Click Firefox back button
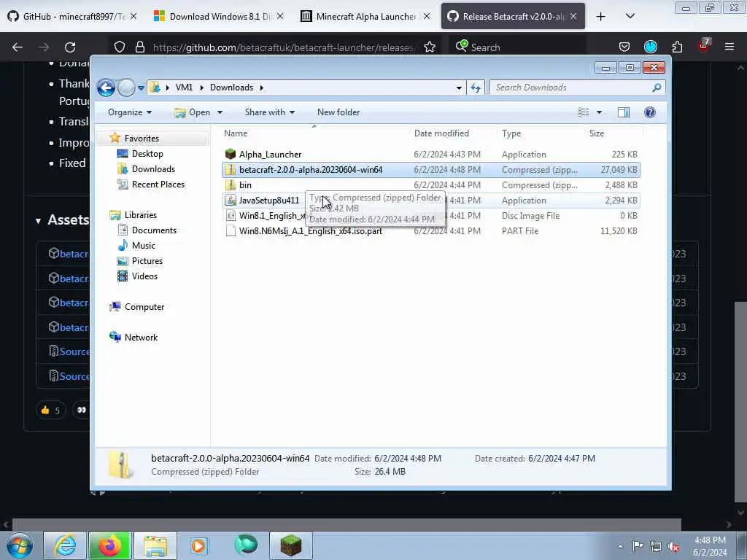Screen dimensions: 747x560 tap(18, 47)
